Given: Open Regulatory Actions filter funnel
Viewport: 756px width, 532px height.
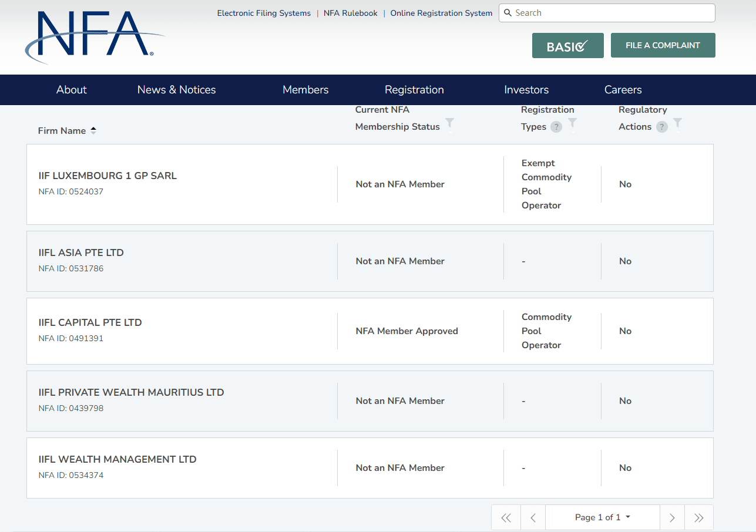Looking at the screenshot, I should 677,124.
